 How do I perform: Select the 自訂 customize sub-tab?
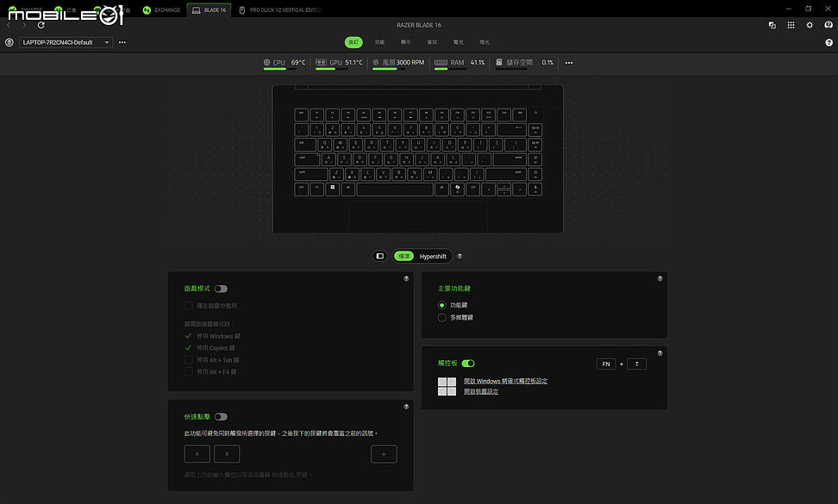click(x=353, y=42)
